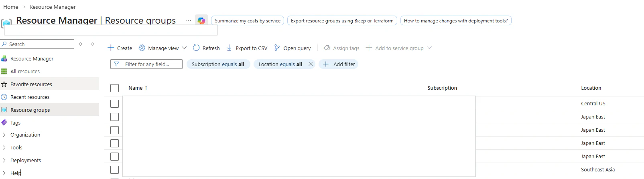Click the Add filter button
Screen dimensions: 644x179
(x=339, y=64)
